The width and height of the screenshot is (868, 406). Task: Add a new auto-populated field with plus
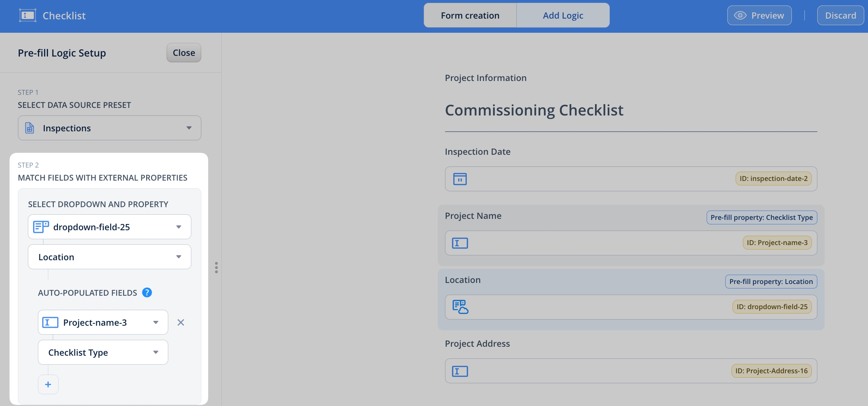coord(48,385)
